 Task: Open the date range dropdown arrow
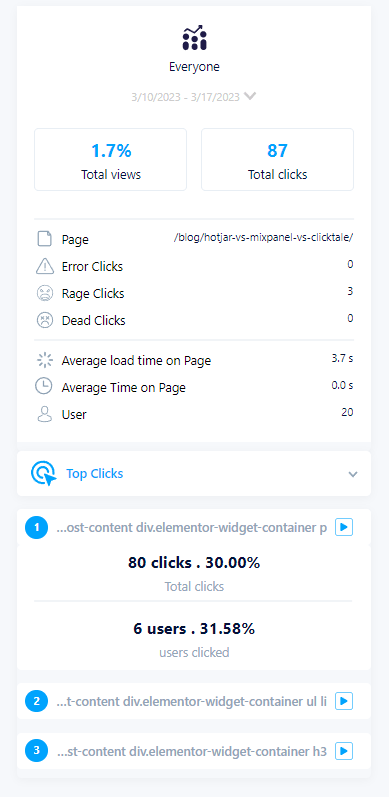point(249,96)
